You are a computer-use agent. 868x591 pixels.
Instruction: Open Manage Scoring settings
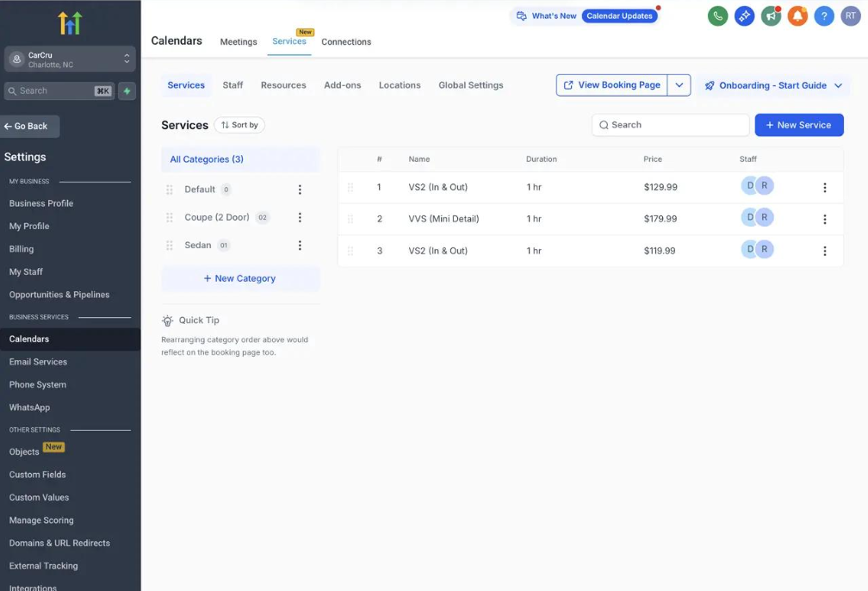41,520
